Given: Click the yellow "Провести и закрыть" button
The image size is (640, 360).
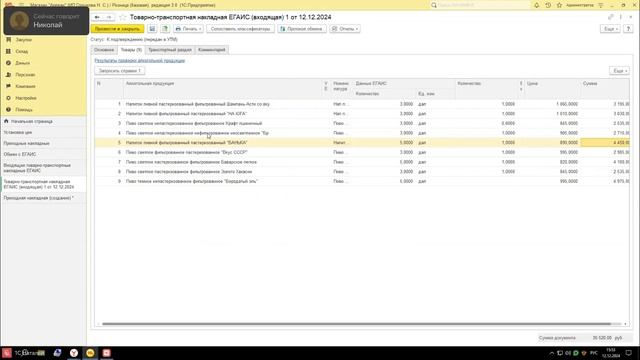Looking at the screenshot, I should (117, 29).
